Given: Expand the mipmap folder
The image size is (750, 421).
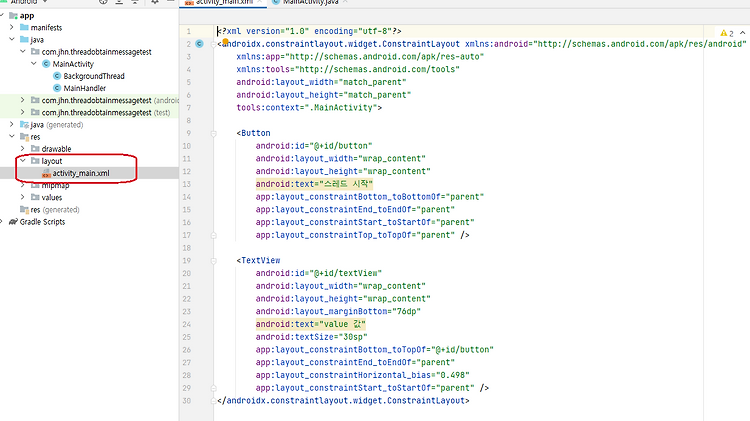Looking at the screenshot, I should tap(22, 185).
